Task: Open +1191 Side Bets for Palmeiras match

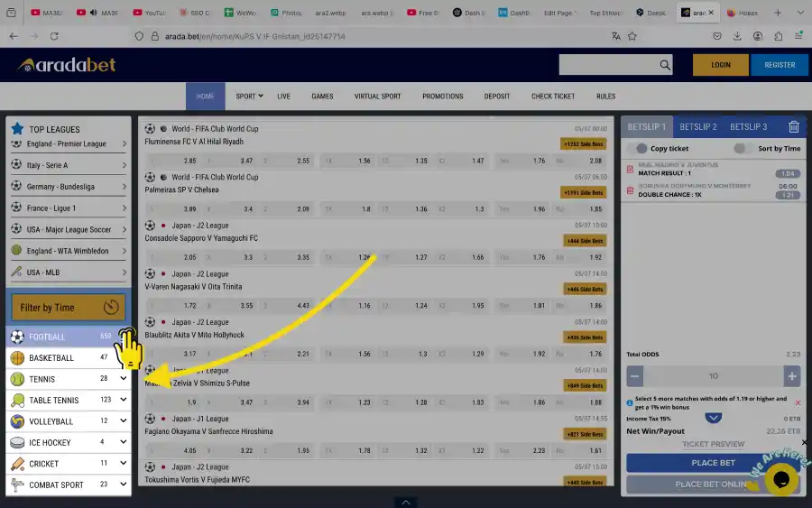Action: pos(584,192)
